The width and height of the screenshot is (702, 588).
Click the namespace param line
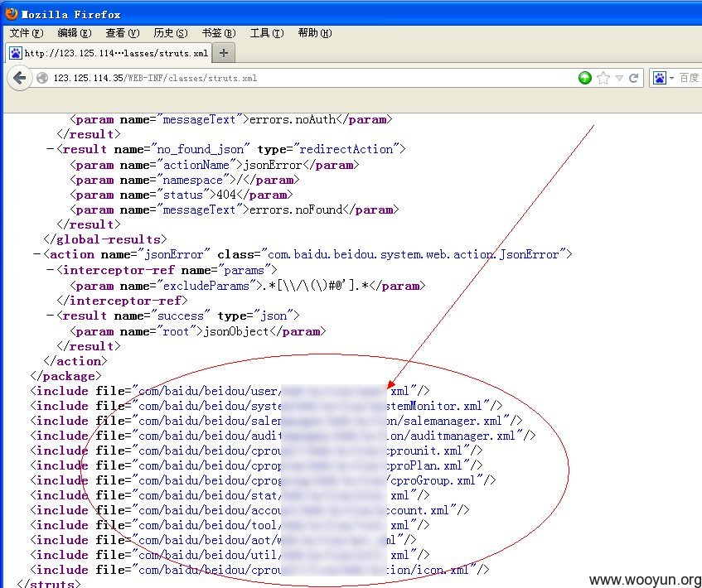point(185,180)
